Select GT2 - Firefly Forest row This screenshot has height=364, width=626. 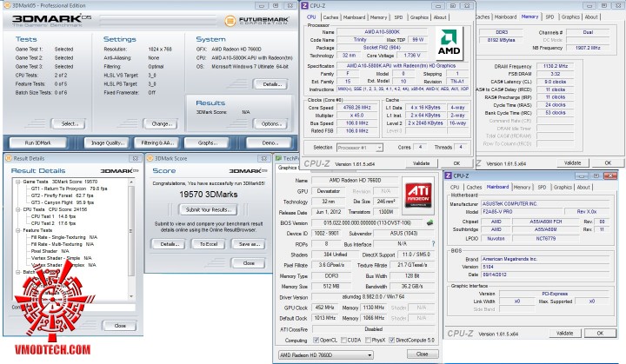pyautogui.click(x=62, y=195)
